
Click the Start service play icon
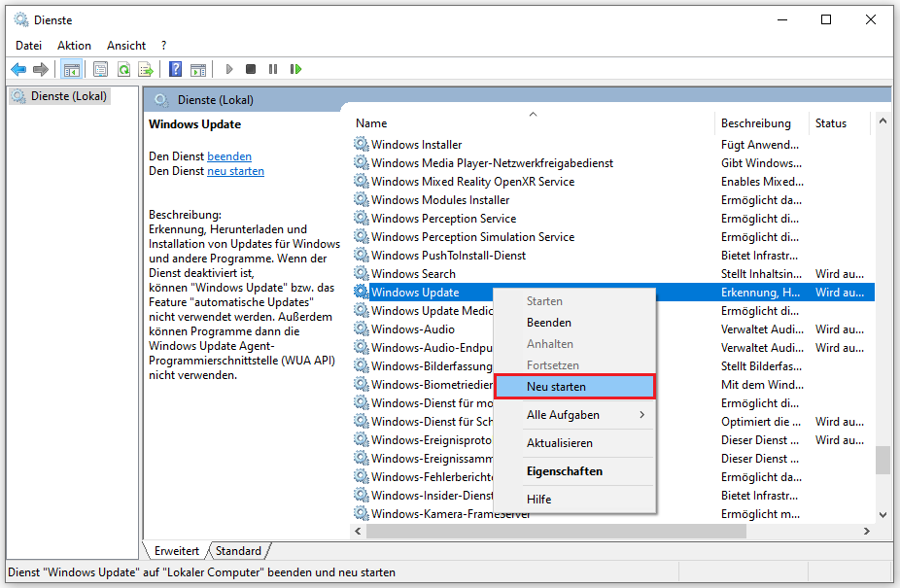click(x=229, y=69)
